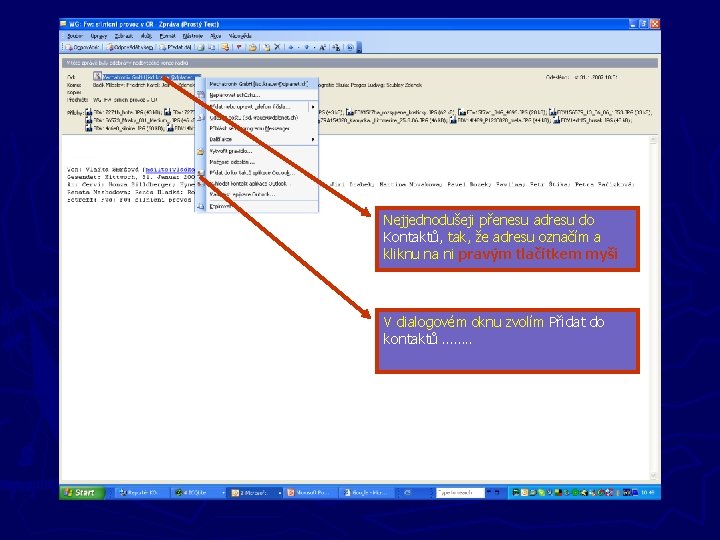Choose the last Kopírovat context menu item
The width and height of the screenshot is (720, 540).
[256, 207]
